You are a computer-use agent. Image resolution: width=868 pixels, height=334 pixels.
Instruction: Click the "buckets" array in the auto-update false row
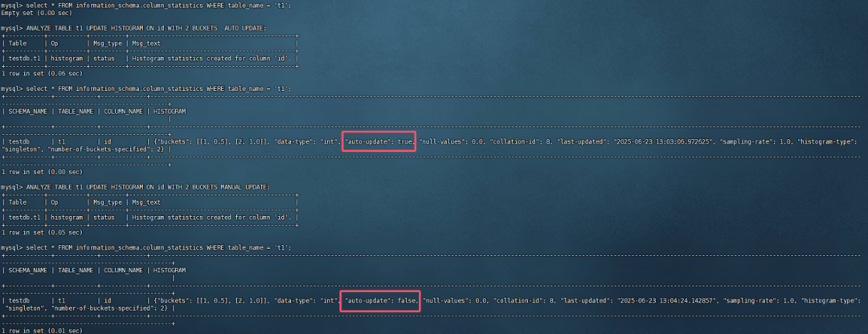(x=214, y=300)
